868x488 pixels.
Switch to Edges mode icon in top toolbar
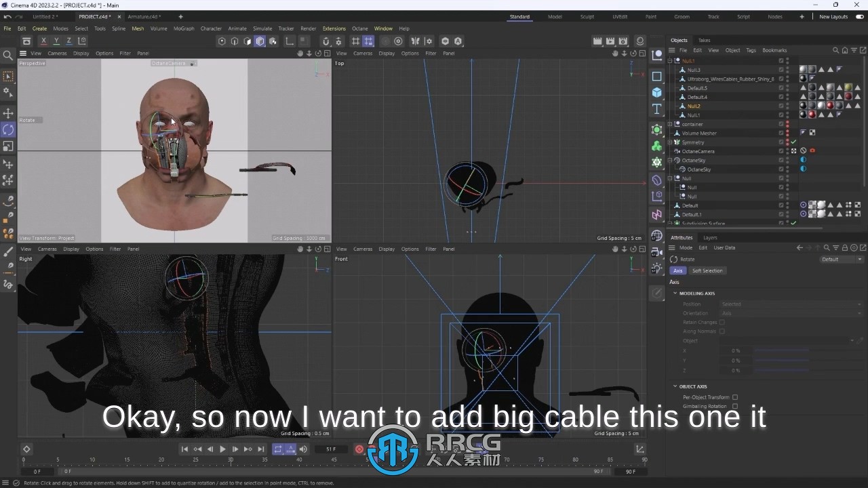235,41
